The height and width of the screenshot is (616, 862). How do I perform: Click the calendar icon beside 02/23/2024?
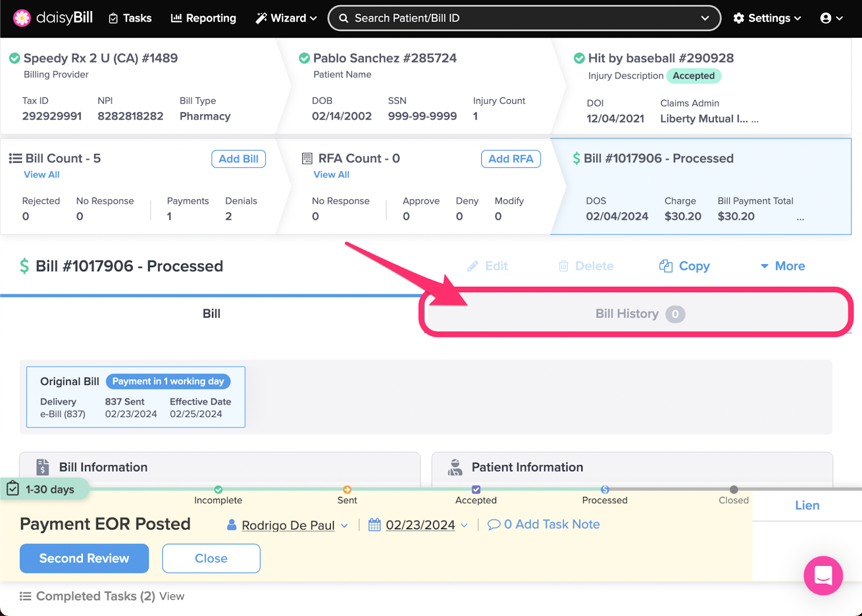374,524
